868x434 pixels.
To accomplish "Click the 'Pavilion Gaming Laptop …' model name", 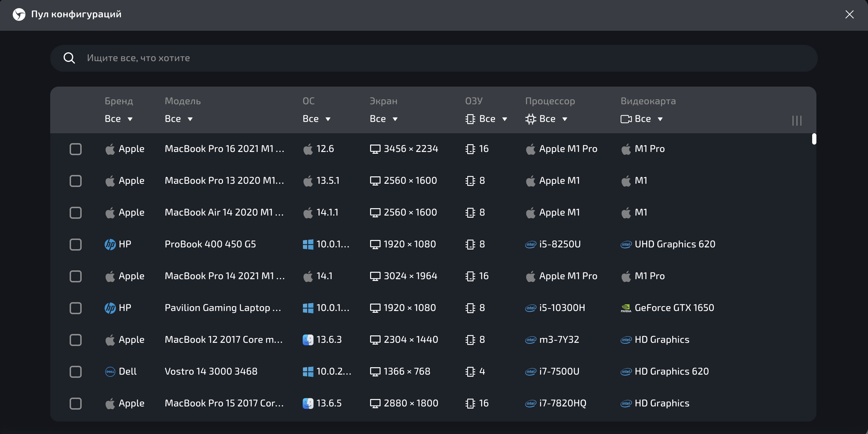I will point(223,308).
